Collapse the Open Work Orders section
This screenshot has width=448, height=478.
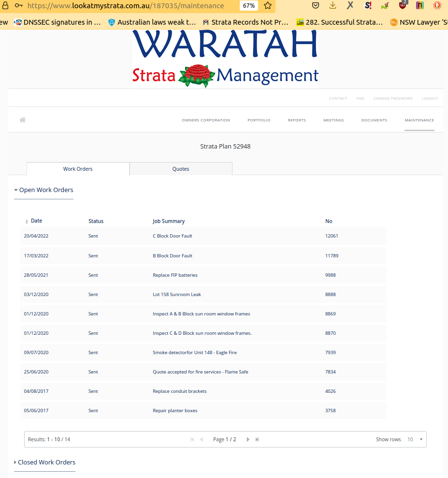(43, 190)
